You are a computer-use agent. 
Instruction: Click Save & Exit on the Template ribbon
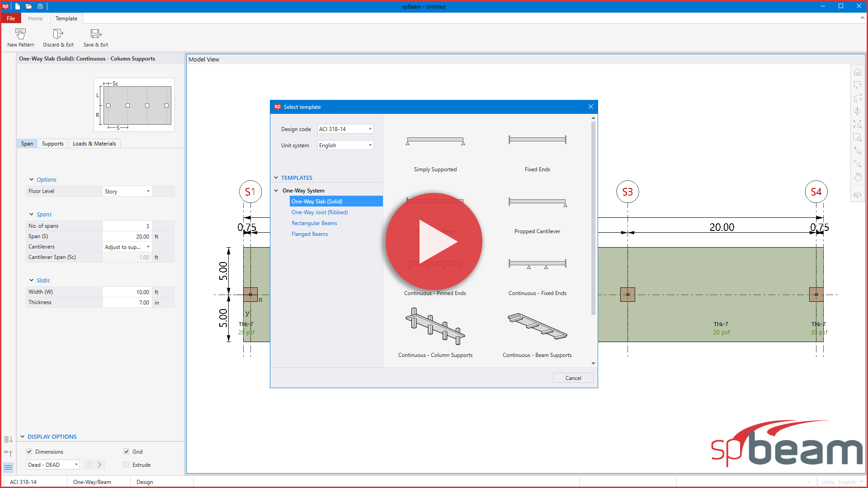pyautogui.click(x=95, y=37)
